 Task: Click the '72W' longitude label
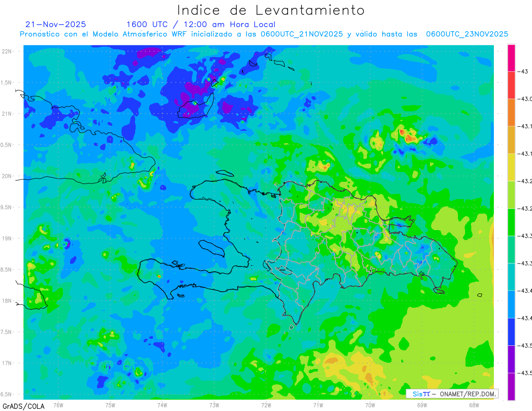[266, 405]
